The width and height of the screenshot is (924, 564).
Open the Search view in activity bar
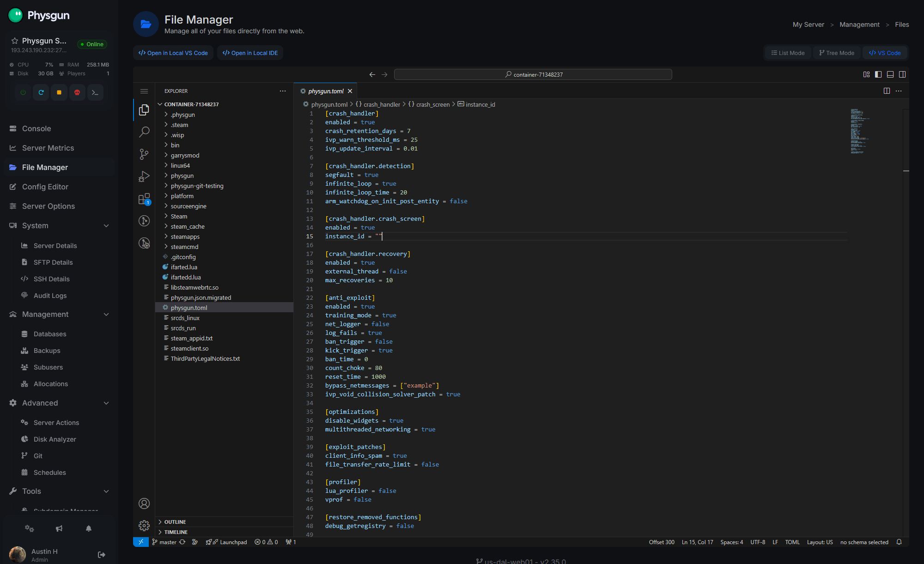[144, 132]
